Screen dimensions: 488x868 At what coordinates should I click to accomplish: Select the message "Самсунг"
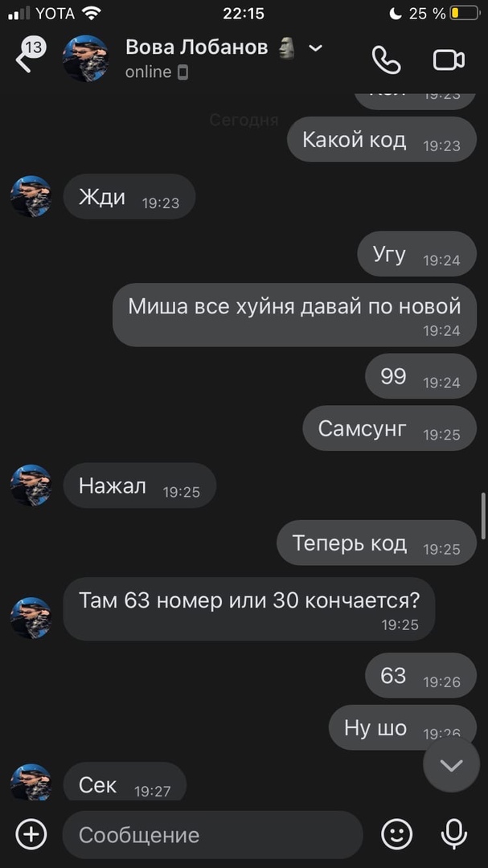[x=389, y=428]
